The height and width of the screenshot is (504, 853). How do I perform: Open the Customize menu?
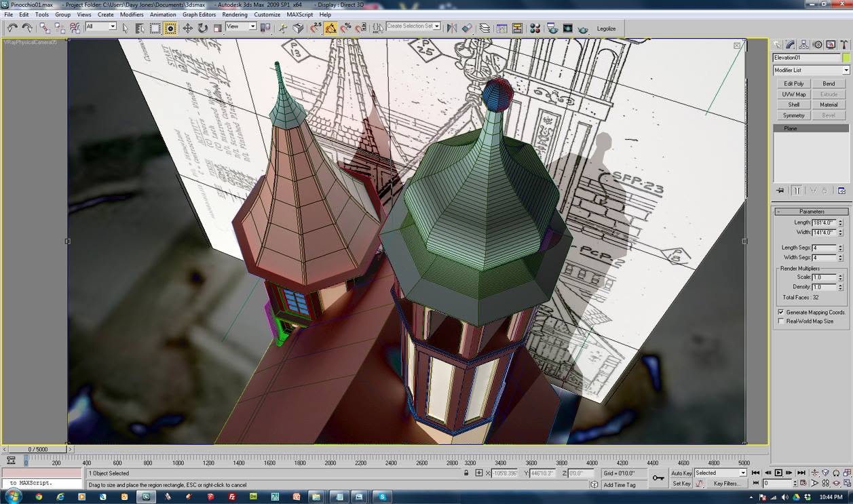click(267, 14)
